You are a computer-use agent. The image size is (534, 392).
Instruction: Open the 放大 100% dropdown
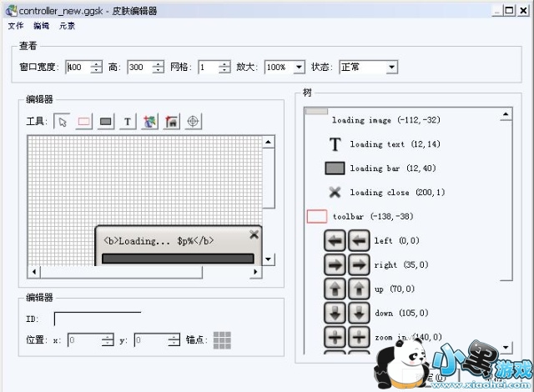coord(299,67)
